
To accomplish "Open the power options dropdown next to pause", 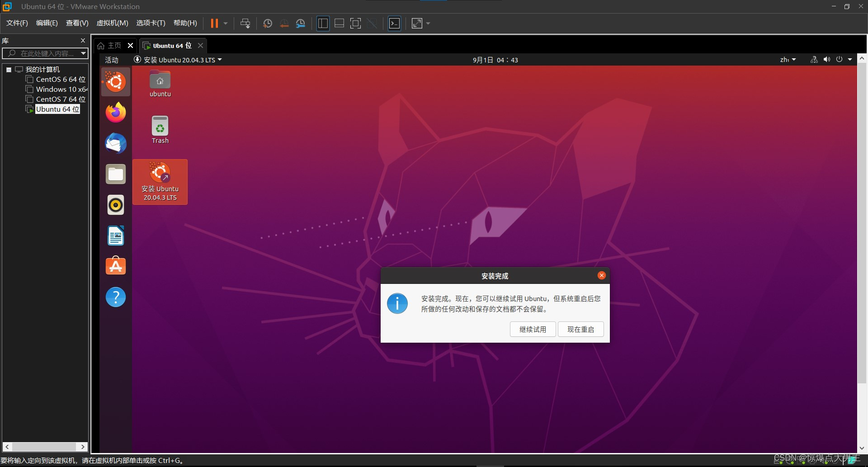I will (x=226, y=24).
